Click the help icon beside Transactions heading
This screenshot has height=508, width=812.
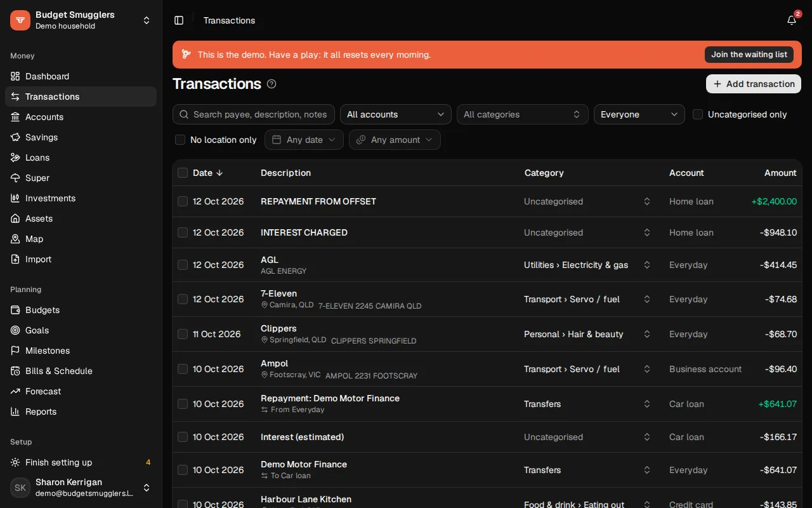(272, 84)
